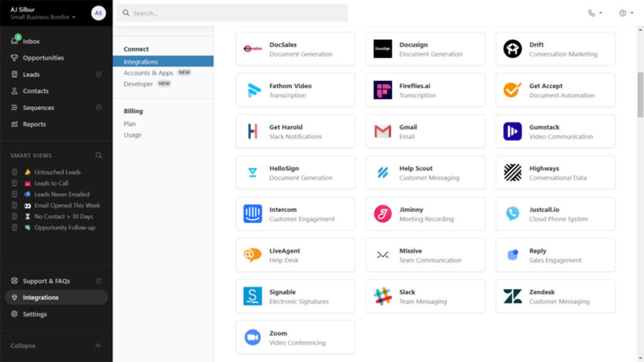Click the Slack logo icon

click(382, 296)
